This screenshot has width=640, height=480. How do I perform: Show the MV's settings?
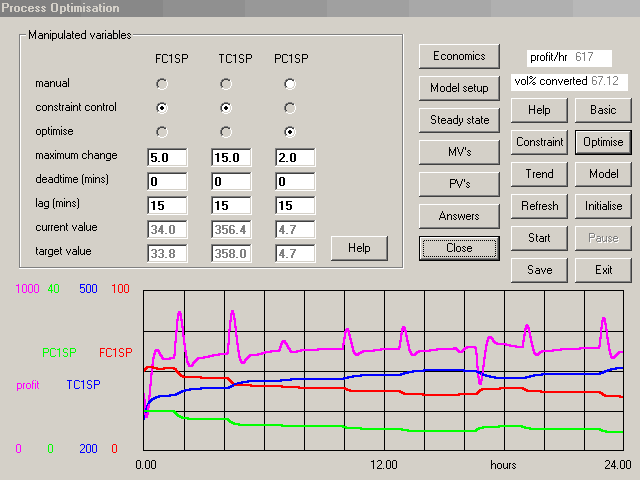tap(459, 152)
